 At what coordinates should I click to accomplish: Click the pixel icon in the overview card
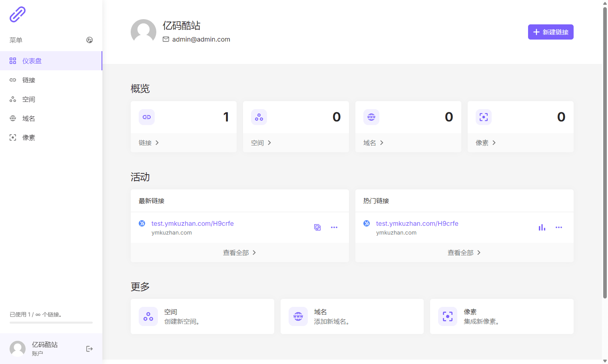tap(484, 117)
